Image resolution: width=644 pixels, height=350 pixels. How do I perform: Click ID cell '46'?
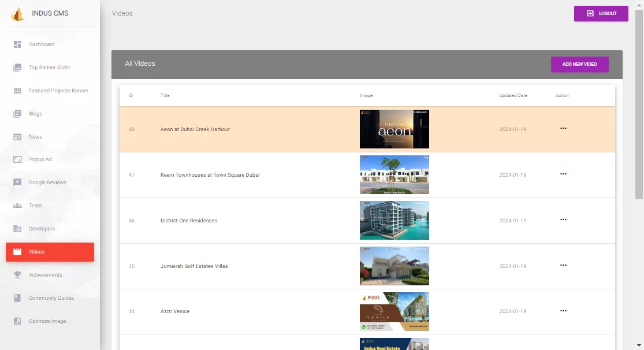pos(132,221)
